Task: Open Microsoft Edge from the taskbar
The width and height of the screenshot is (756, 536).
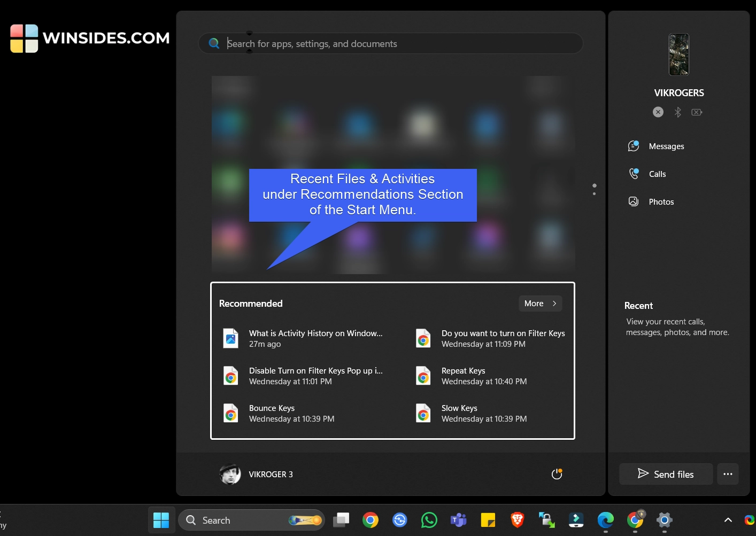Action: click(x=605, y=520)
